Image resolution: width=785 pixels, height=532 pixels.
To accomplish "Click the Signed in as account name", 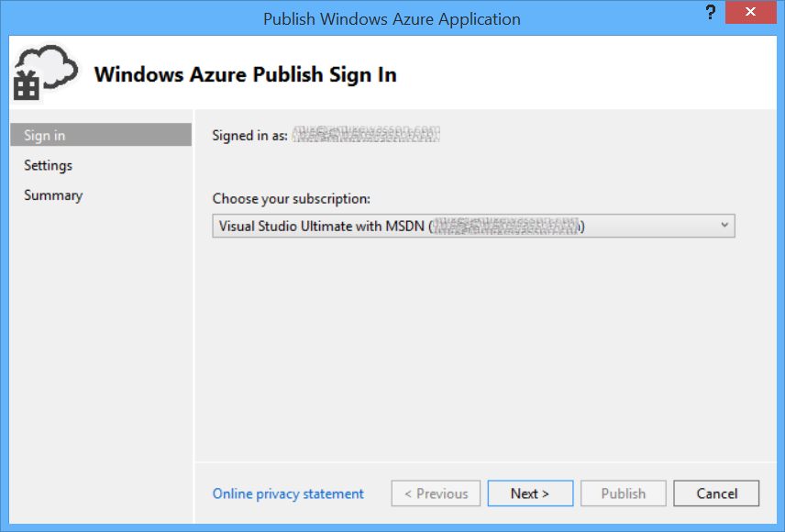I will [365, 133].
